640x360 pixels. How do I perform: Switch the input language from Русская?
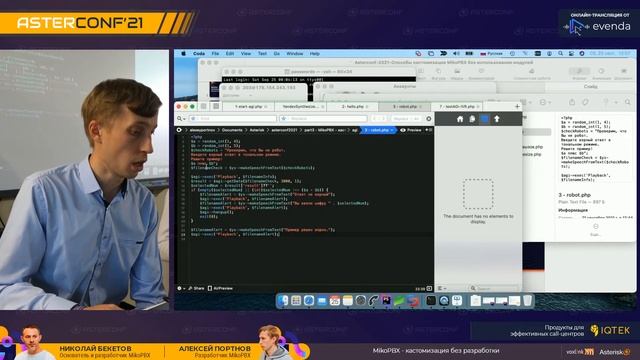pos(491,53)
